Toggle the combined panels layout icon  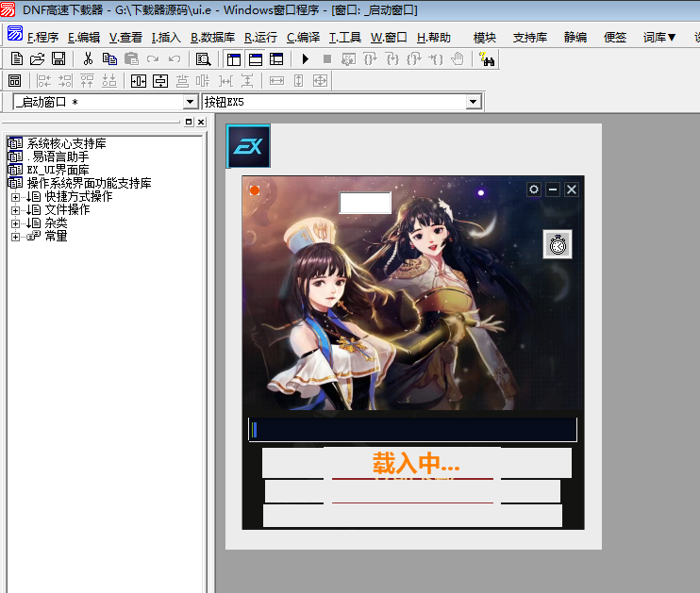[276, 58]
